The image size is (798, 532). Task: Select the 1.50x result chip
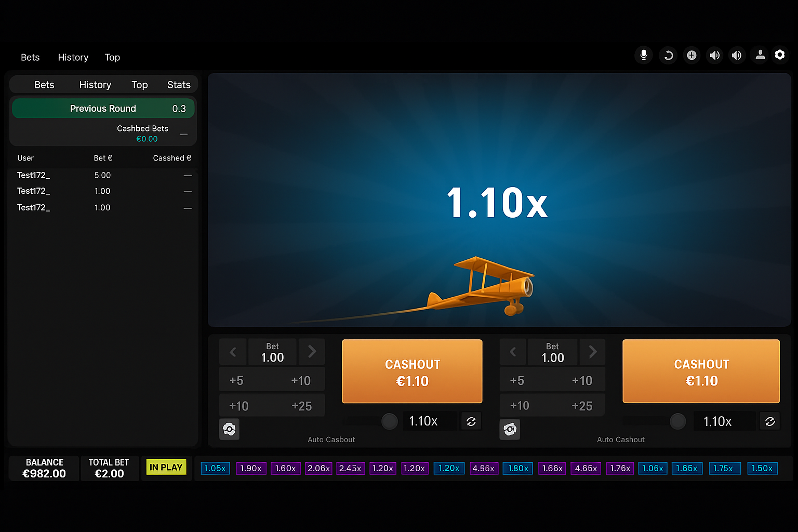pos(762,468)
